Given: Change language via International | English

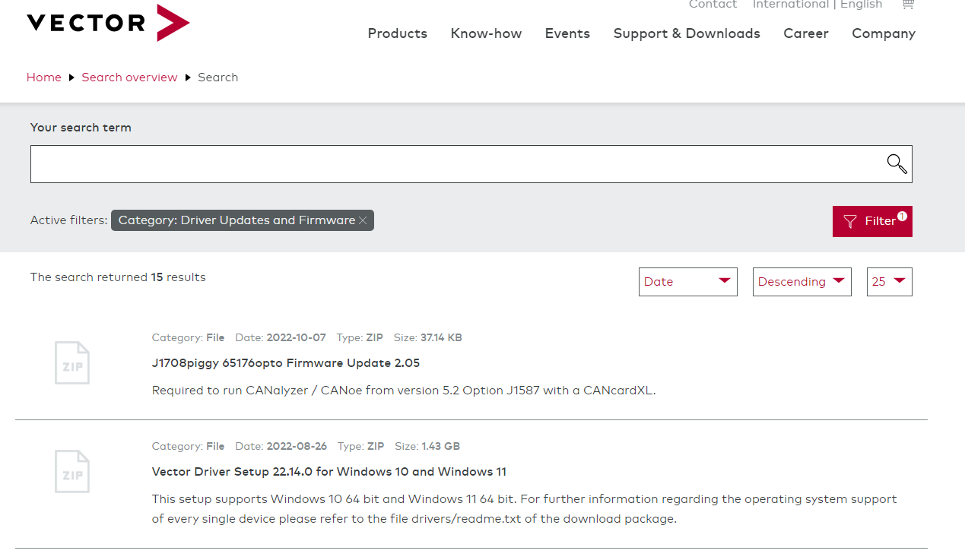Looking at the screenshot, I should click(x=817, y=5).
